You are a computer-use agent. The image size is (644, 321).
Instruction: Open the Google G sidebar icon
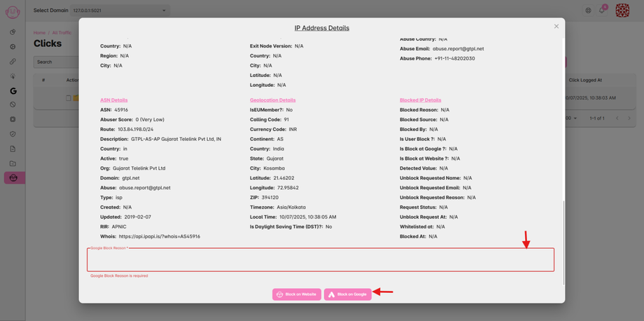(x=13, y=91)
